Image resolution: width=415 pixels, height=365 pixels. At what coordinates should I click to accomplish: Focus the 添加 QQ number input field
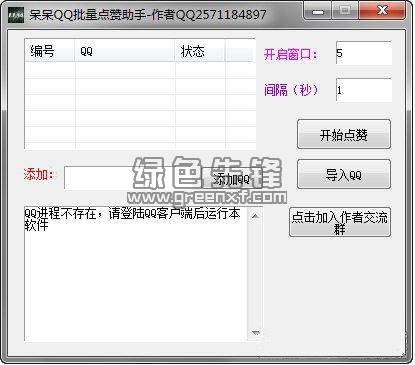point(133,178)
